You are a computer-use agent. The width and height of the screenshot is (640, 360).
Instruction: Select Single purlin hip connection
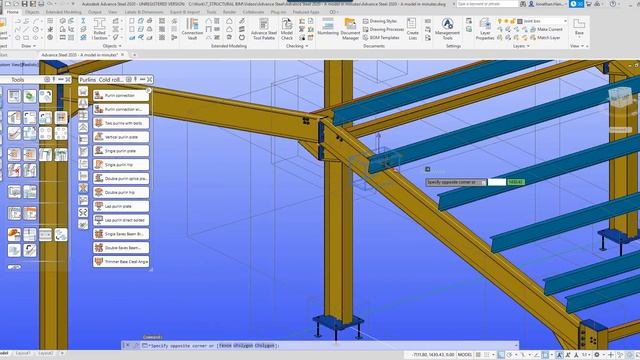pos(121,164)
